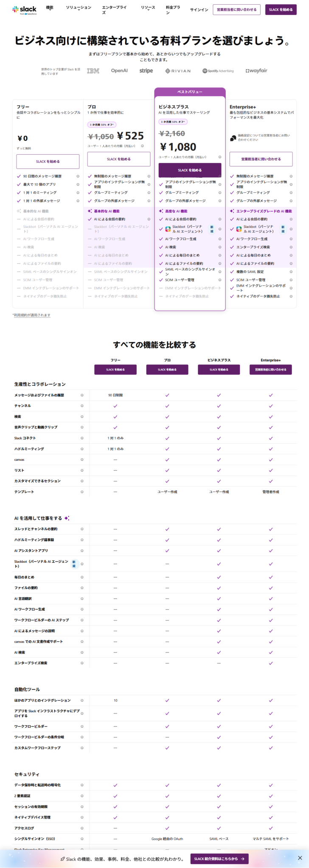Viewport: 309px width, 868px height.
Task: Click the セキュリティ section heading
Action: click(x=27, y=774)
